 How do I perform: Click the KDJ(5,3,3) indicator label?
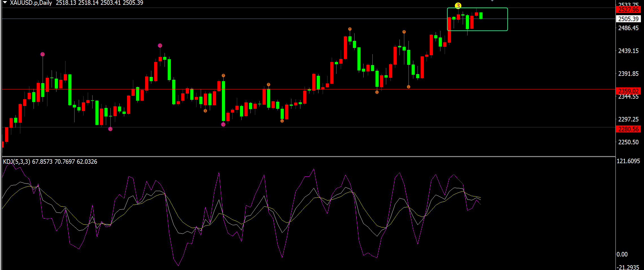point(17,161)
